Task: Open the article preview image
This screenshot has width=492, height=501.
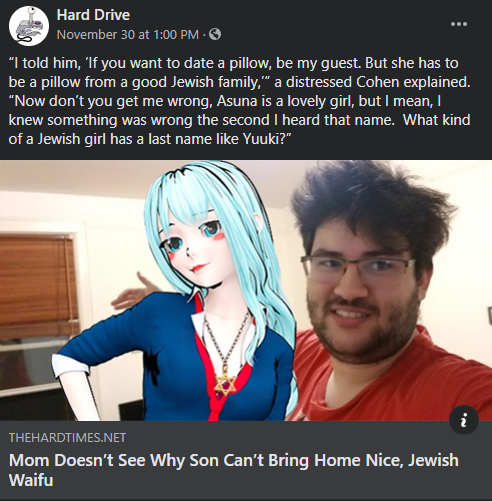Action: [246, 290]
